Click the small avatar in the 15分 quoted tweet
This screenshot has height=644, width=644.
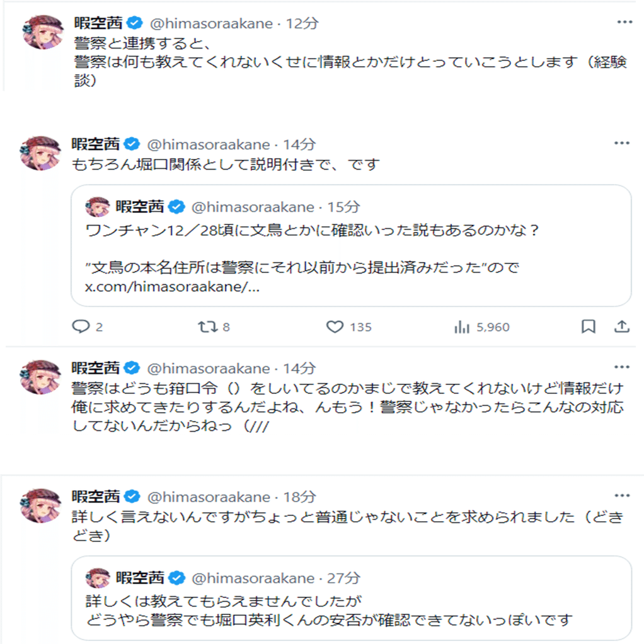(98, 207)
